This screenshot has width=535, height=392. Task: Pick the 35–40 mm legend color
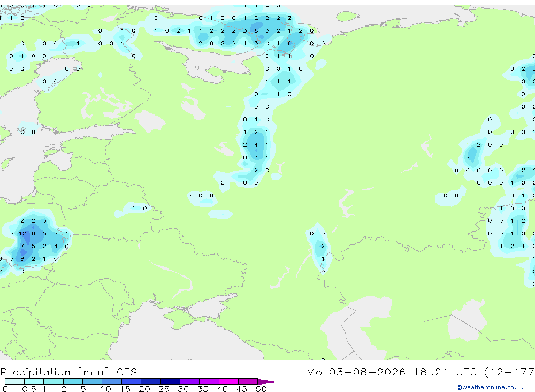click(x=209, y=381)
